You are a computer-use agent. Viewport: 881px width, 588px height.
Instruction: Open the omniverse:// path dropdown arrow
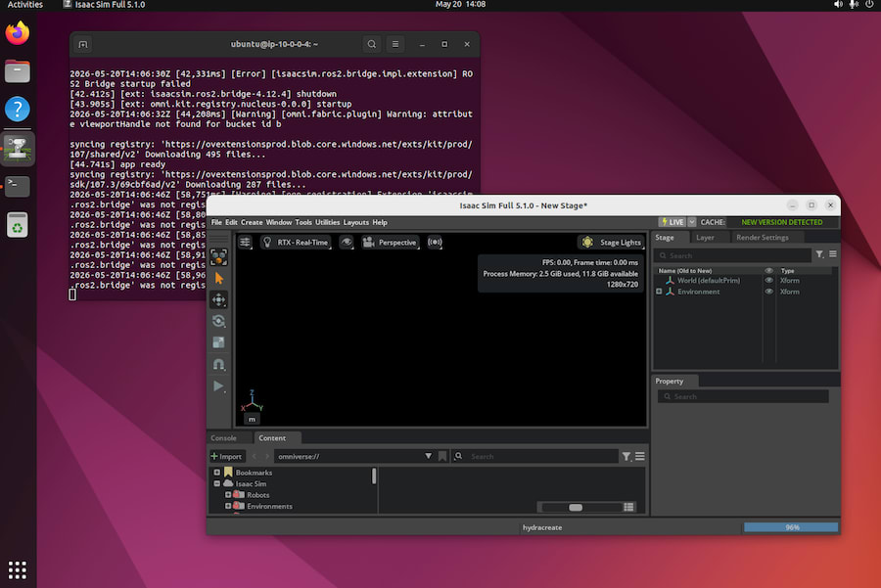pyautogui.click(x=428, y=456)
